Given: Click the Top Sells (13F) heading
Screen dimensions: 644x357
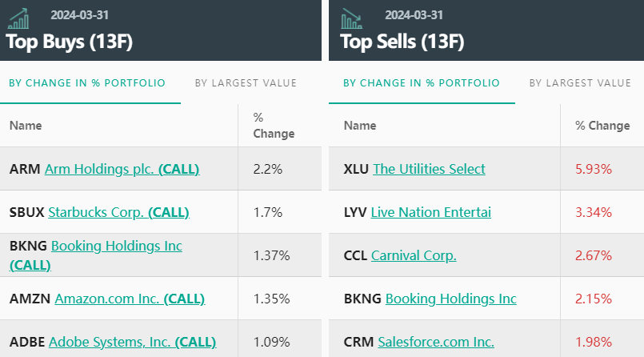Looking at the screenshot, I should (x=402, y=41).
